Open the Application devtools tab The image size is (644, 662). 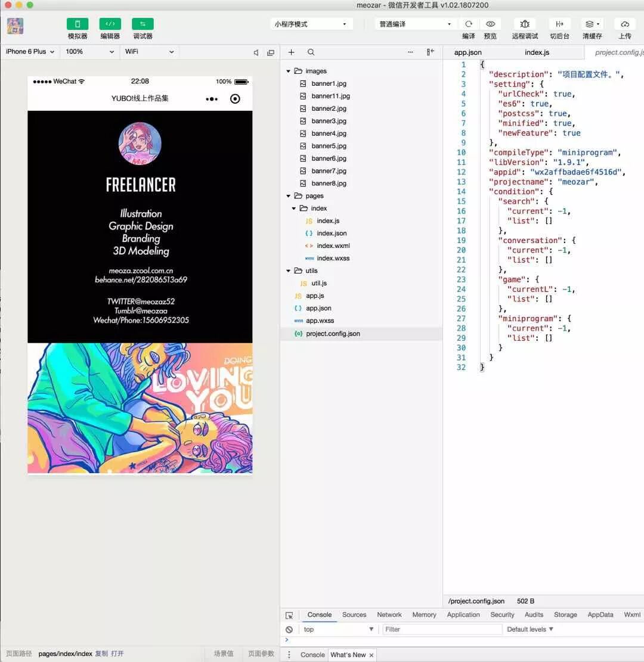[x=463, y=615]
